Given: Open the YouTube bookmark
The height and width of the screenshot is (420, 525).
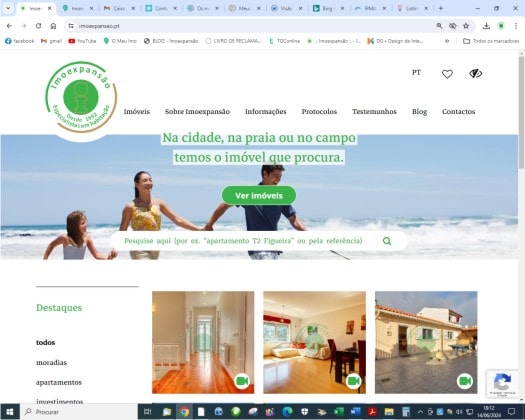Looking at the screenshot, I should coord(82,41).
